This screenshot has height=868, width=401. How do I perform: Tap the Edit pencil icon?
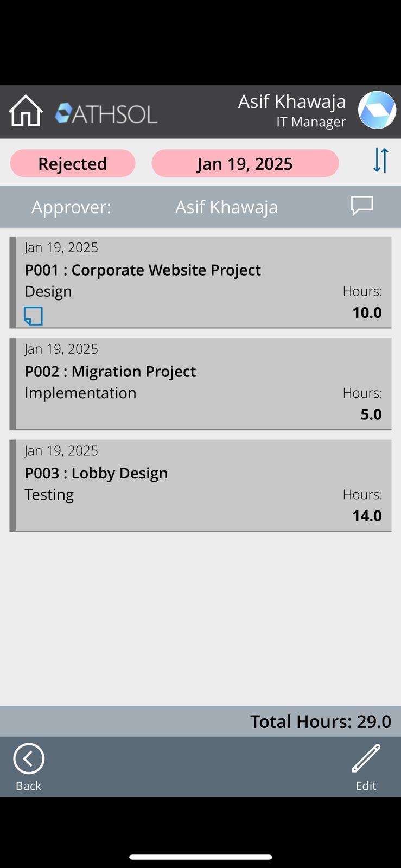(x=366, y=758)
